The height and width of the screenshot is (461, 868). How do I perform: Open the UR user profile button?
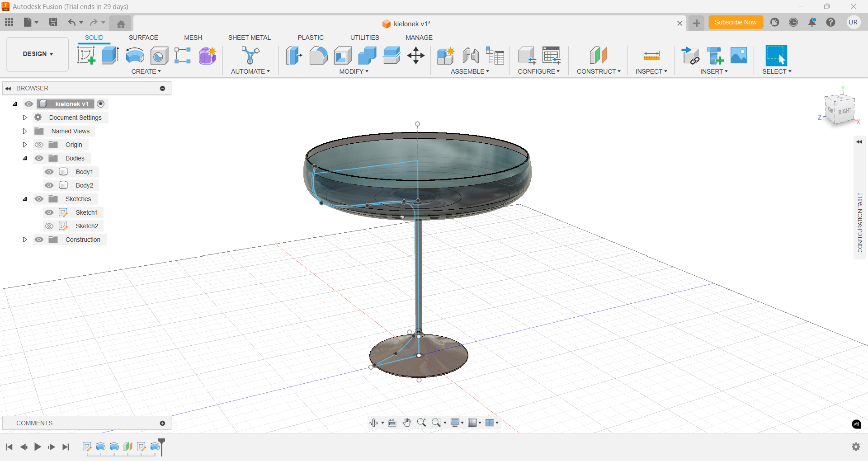point(853,22)
